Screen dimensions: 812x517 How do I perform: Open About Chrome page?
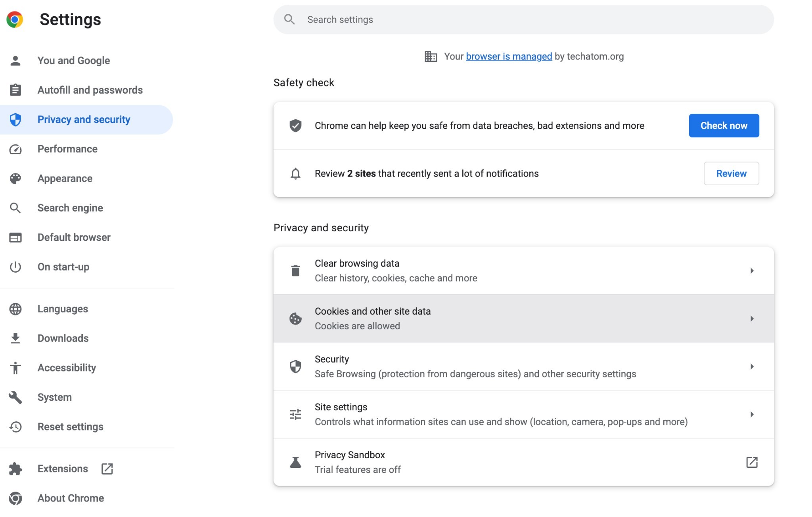click(86, 498)
